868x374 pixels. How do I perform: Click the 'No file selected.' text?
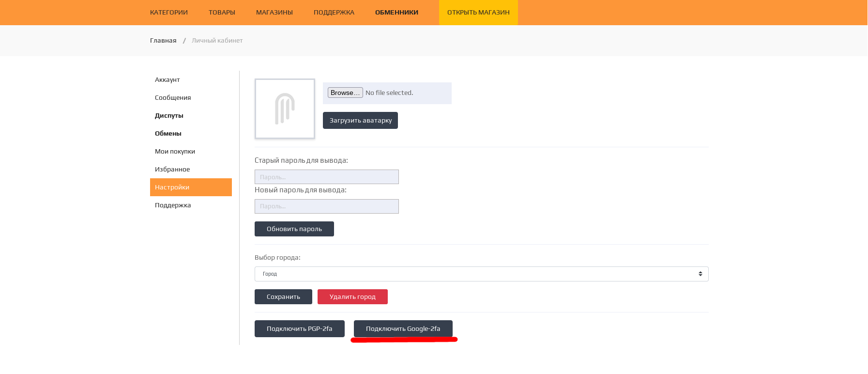389,93
